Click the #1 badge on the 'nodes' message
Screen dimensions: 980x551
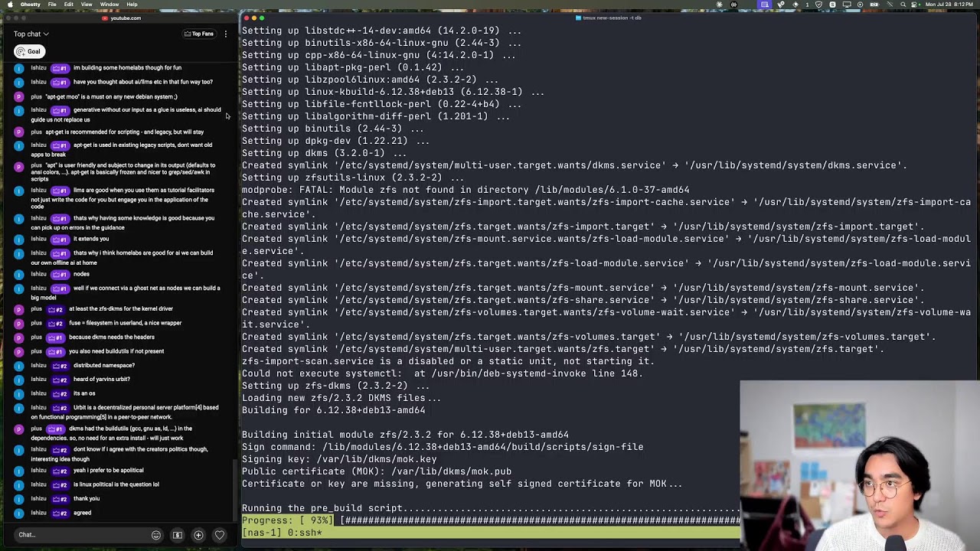tap(59, 274)
